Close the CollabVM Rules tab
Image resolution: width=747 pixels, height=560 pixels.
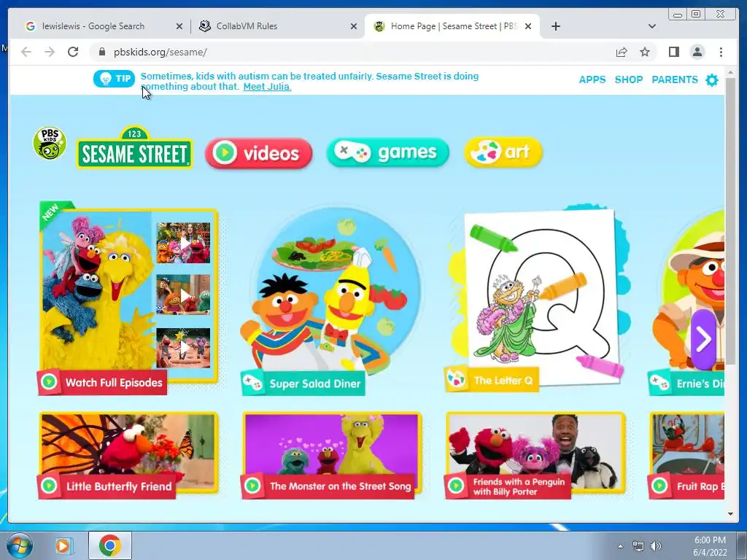pos(354,27)
